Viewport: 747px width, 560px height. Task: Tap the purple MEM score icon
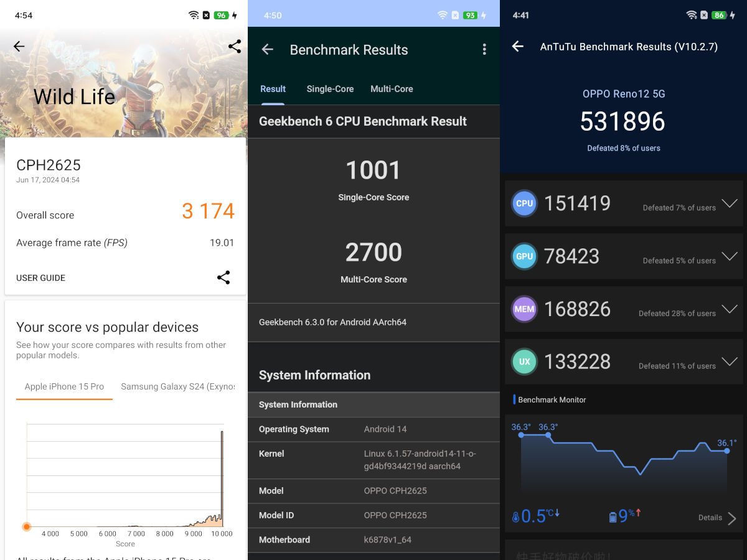pyautogui.click(x=524, y=309)
